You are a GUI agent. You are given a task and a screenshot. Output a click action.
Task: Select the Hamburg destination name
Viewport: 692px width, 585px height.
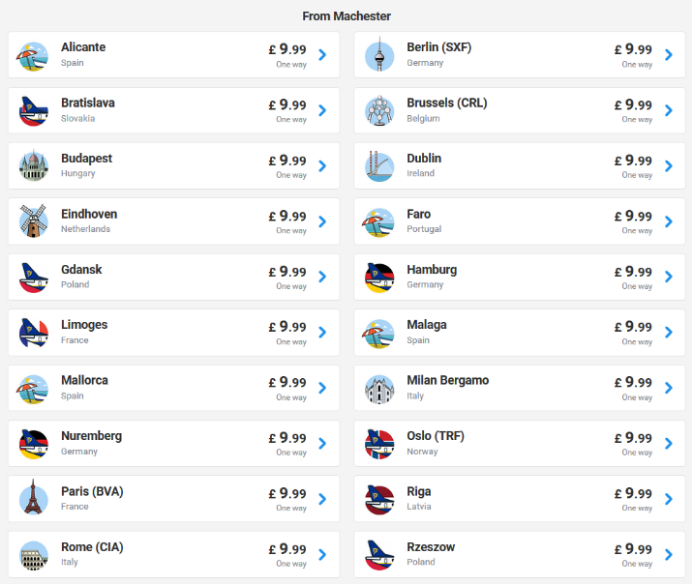pyautogui.click(x=432, y=270)
